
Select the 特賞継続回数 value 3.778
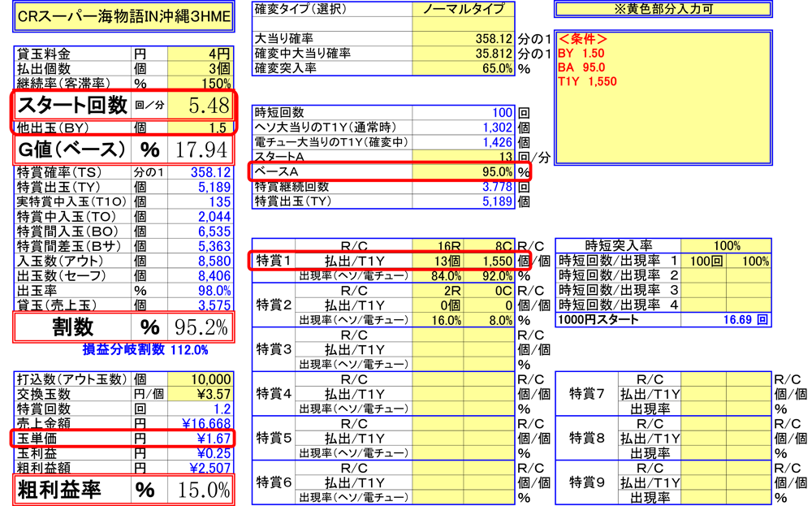coord(464,187)
